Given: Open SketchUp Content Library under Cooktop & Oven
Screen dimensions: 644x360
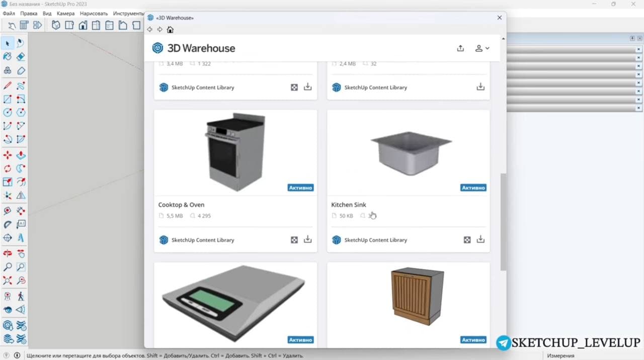Looking at the screenshot, I should pos(203,240).
